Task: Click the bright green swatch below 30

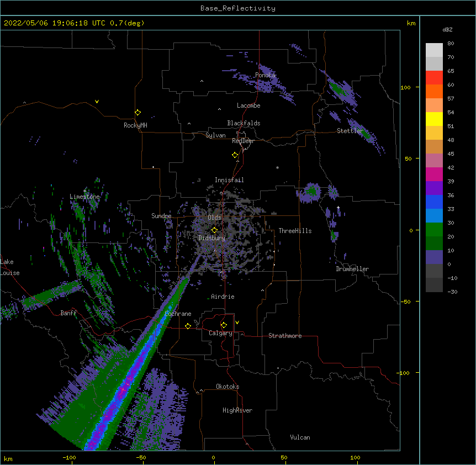Action: [434, 230]
